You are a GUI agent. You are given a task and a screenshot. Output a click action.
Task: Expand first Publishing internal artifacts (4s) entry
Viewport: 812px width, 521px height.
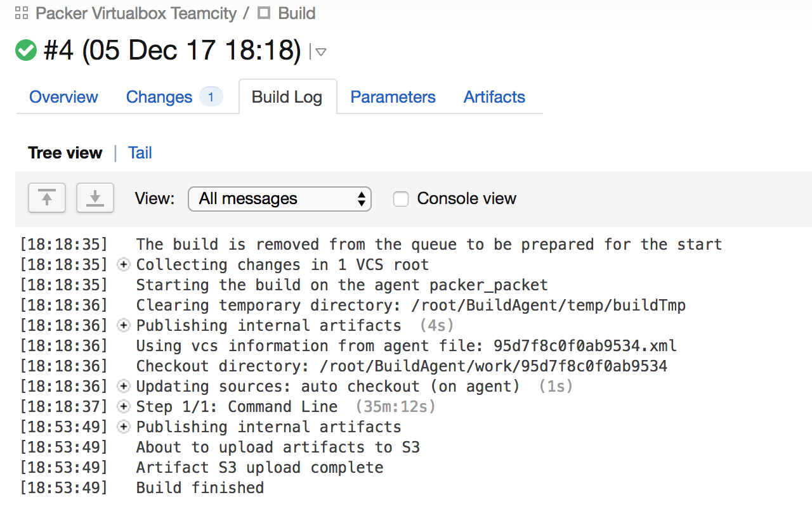coord(124,326)
